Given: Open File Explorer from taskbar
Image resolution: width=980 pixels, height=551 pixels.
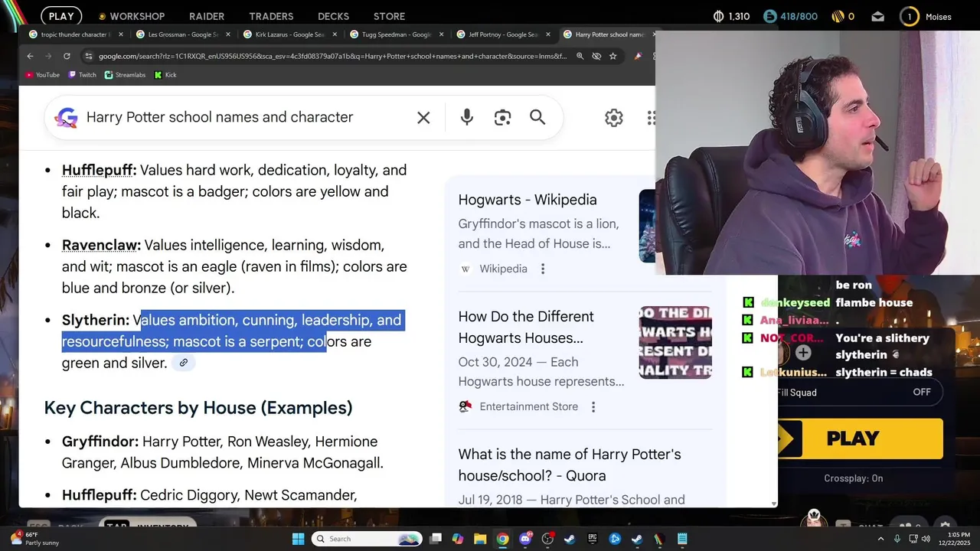Looking at the screenshot, I should (x=480, y=539).
